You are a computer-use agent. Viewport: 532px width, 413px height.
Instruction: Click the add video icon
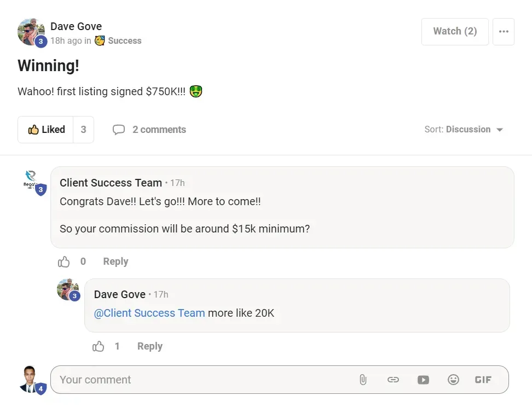pos(423,380)
